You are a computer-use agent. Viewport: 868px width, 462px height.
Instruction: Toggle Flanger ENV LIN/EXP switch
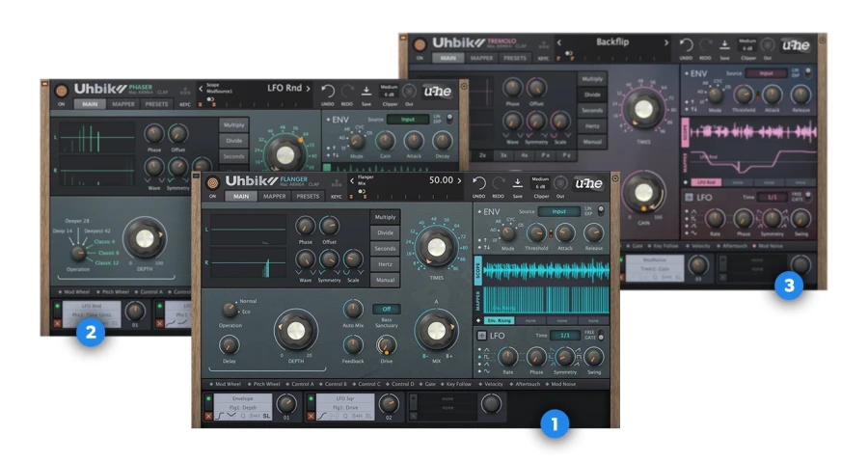click(x=601, y=211)
